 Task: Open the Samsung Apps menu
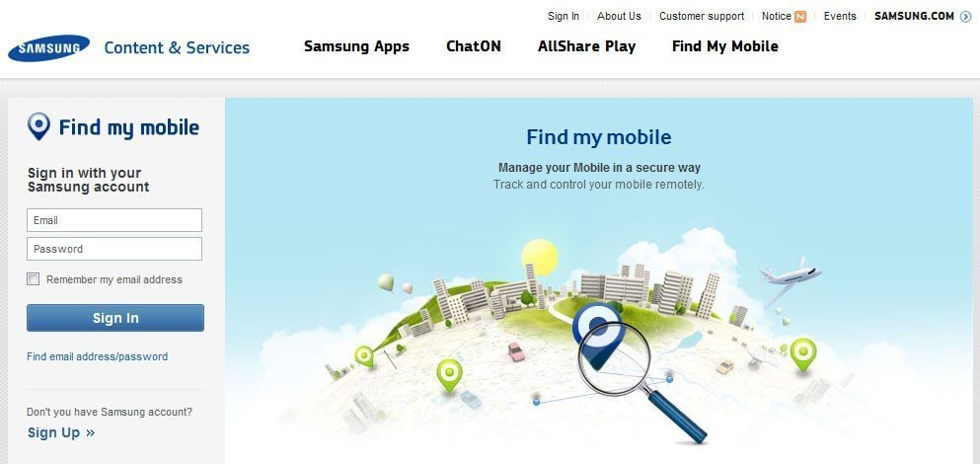[356, 47]
